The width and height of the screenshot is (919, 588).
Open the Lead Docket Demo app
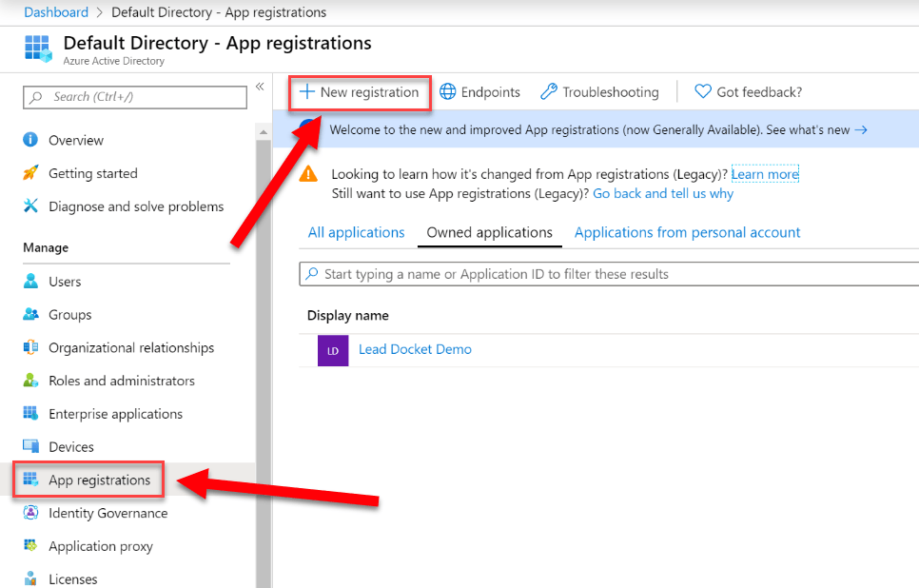415,349
